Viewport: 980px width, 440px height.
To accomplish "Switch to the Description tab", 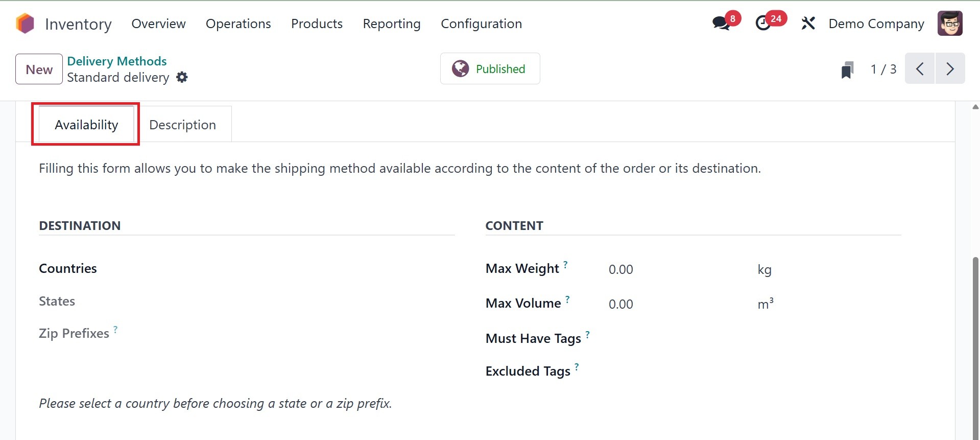I will tap(182, 125).
